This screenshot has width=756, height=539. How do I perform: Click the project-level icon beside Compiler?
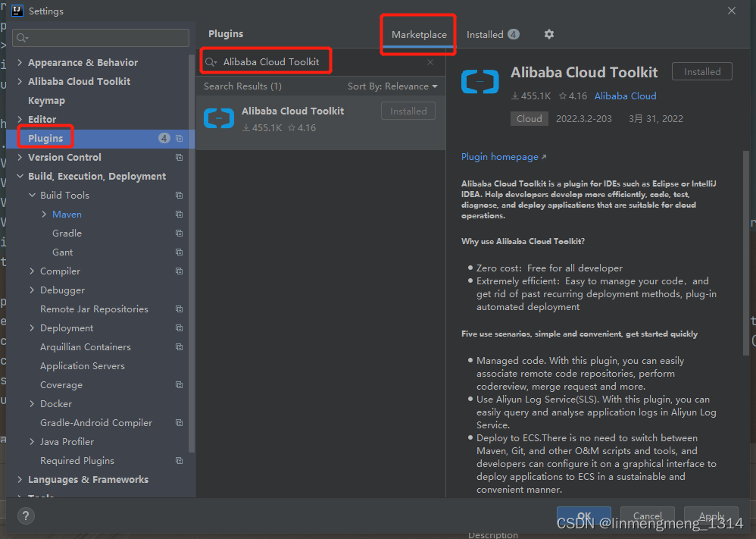tap(180, 271)
